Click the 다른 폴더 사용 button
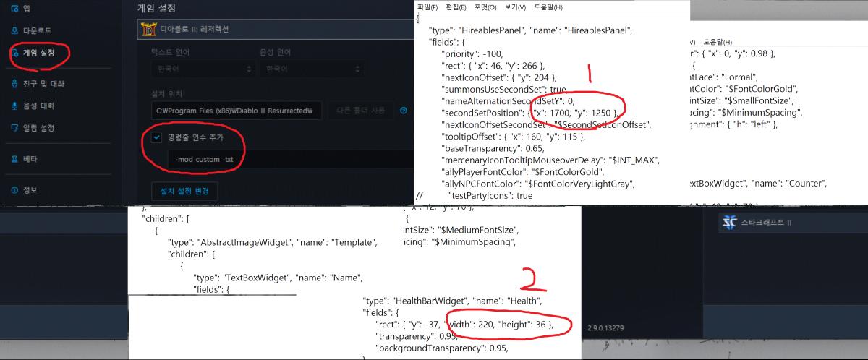Image resolution: width=868 pixels, height=360 pixels. pyautogui.click(x=360, y=111)
